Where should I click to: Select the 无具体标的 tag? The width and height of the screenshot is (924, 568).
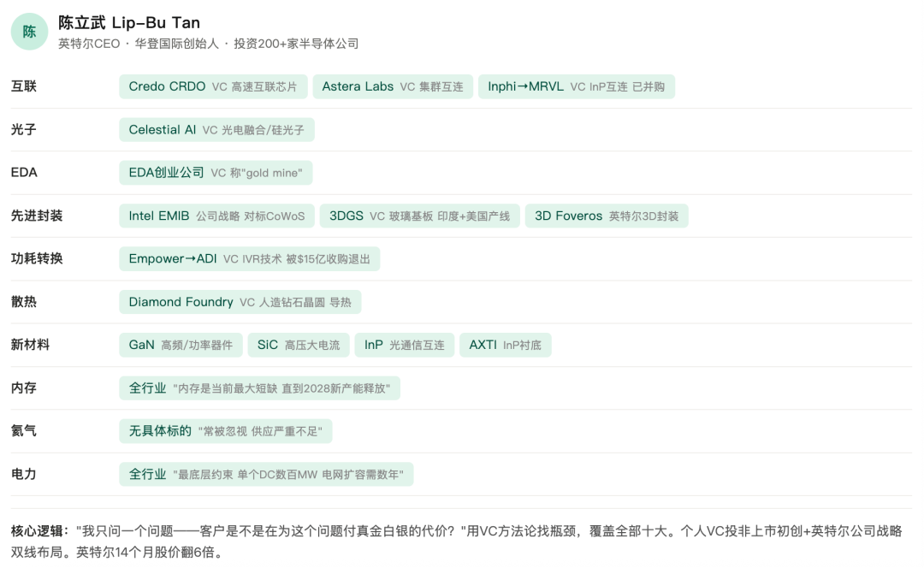225,431
